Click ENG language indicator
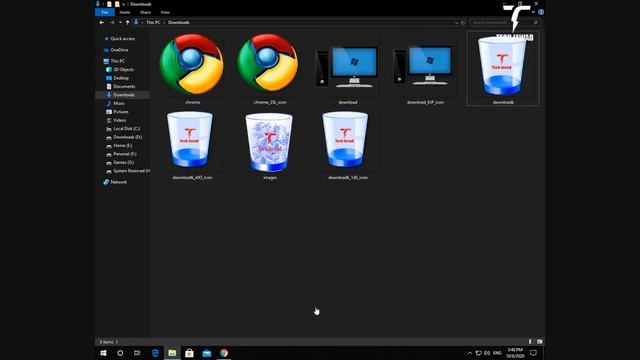The image size is (640, 360). [497, 353]
